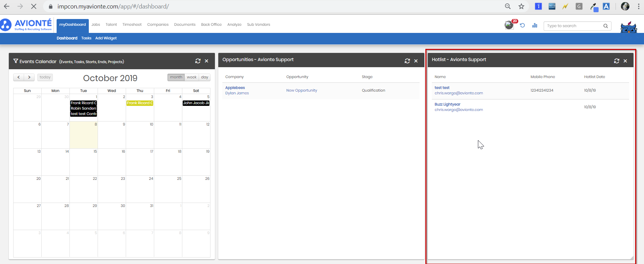
Task: Refresh the Hotlist widget
Action: [617, 61]
